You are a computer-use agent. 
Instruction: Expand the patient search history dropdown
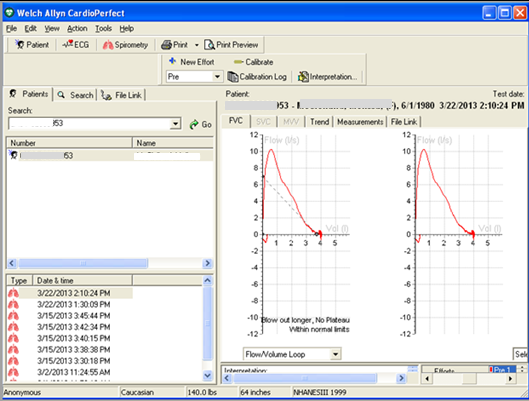175,124
